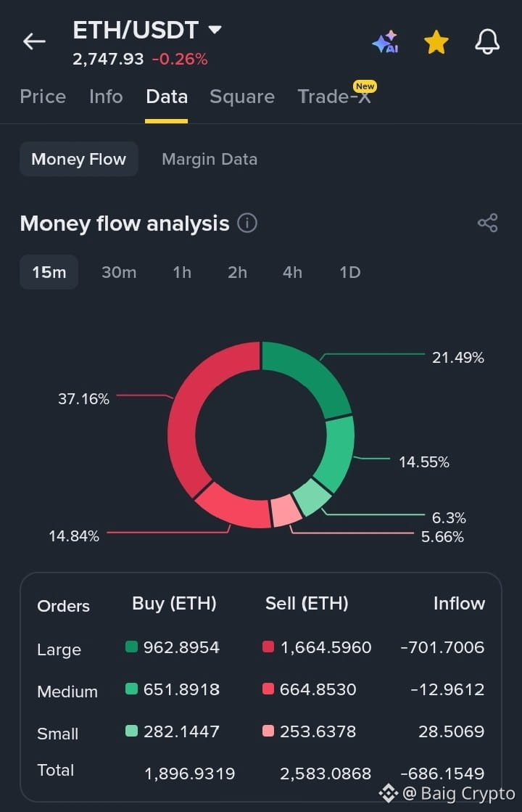Click the red Large Sell color swatch
522x812 pixels.
pos(268,647)
